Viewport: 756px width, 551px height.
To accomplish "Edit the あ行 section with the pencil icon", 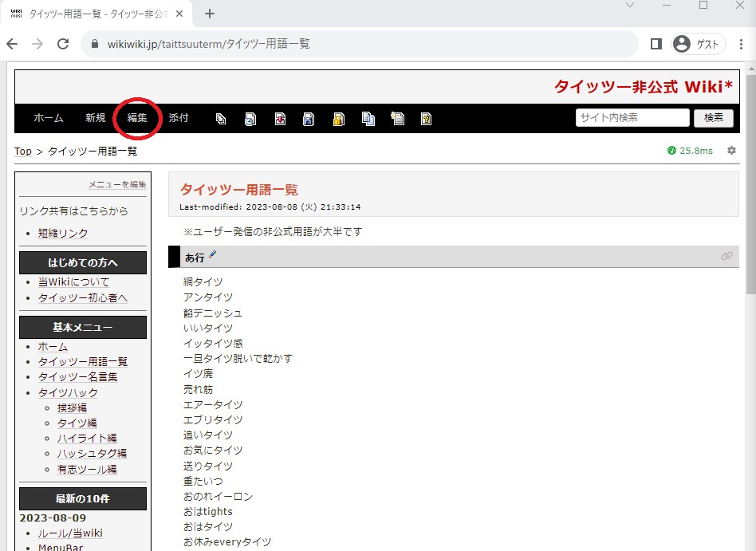I will click(x=213, y=255).
